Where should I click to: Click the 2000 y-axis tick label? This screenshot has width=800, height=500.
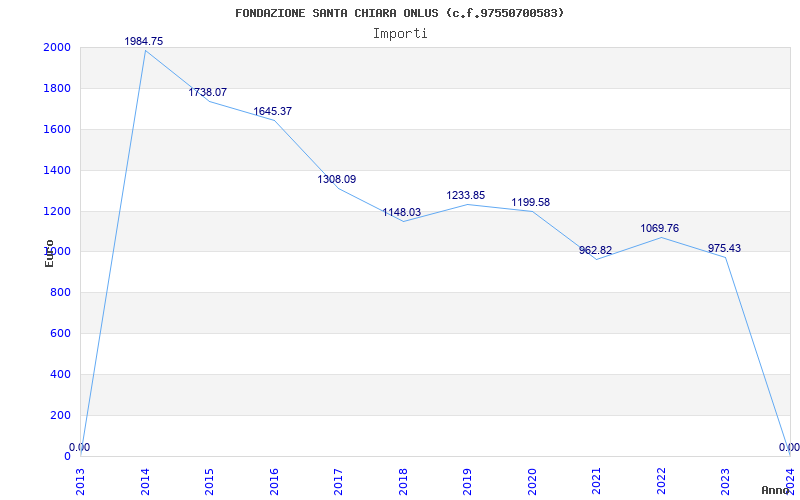coord(58,47)
